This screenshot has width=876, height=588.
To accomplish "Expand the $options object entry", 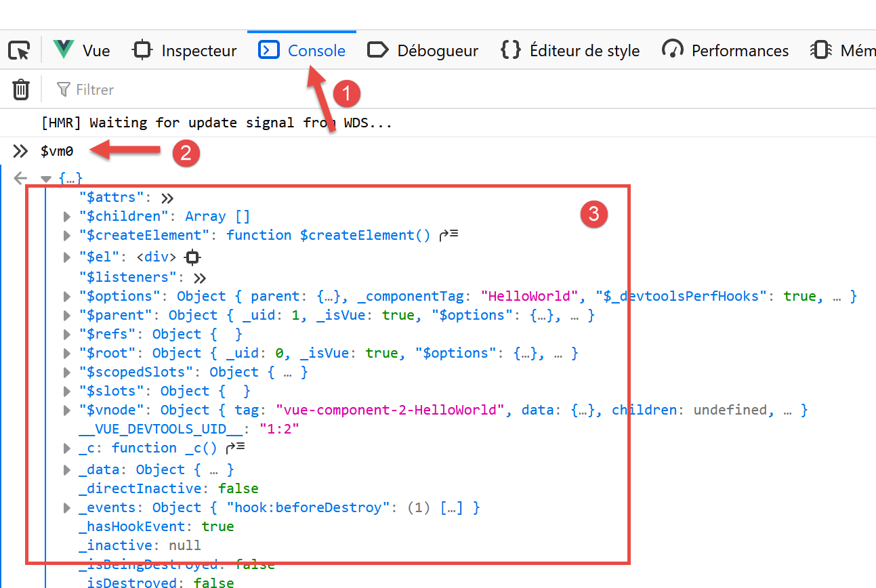I will pyautogui.click(x=66, y=297).
